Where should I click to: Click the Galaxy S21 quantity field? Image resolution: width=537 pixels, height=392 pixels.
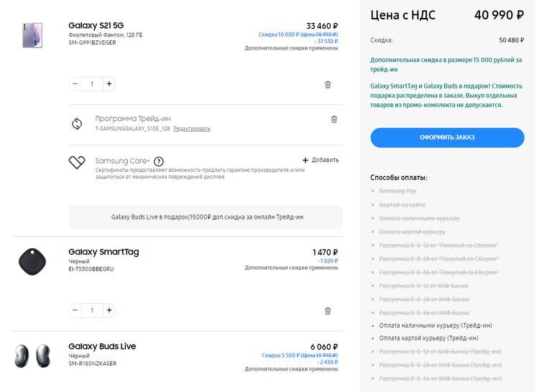click(92, 84)
